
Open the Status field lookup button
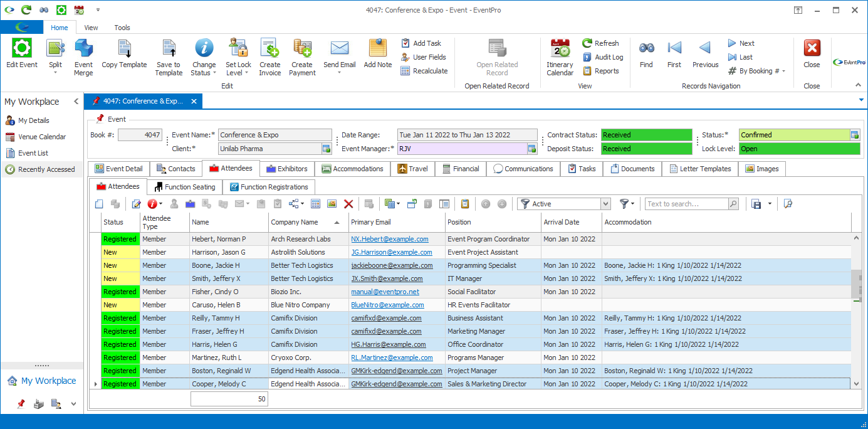[x=854, y=135]
